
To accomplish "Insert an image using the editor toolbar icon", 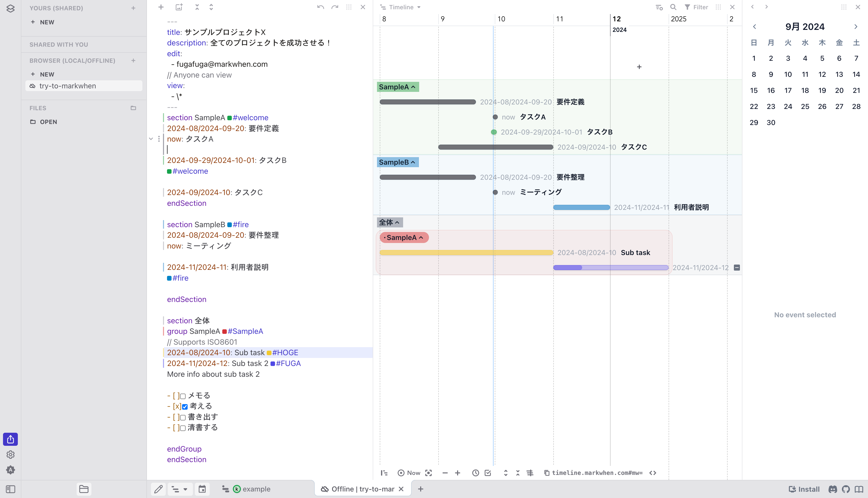I will pyautogui.click(x=179, y=7).
